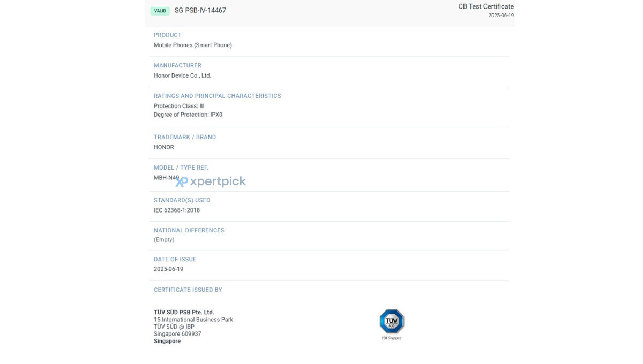This screenshot has height=364, width=643.
Task: Select certificate number SG PSB-IV-14467
Action: [200, 10]
